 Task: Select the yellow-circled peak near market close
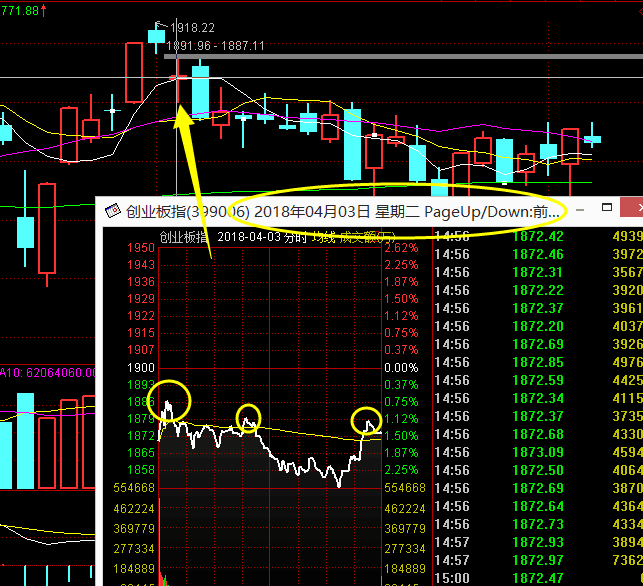click(x=367, y=421)
